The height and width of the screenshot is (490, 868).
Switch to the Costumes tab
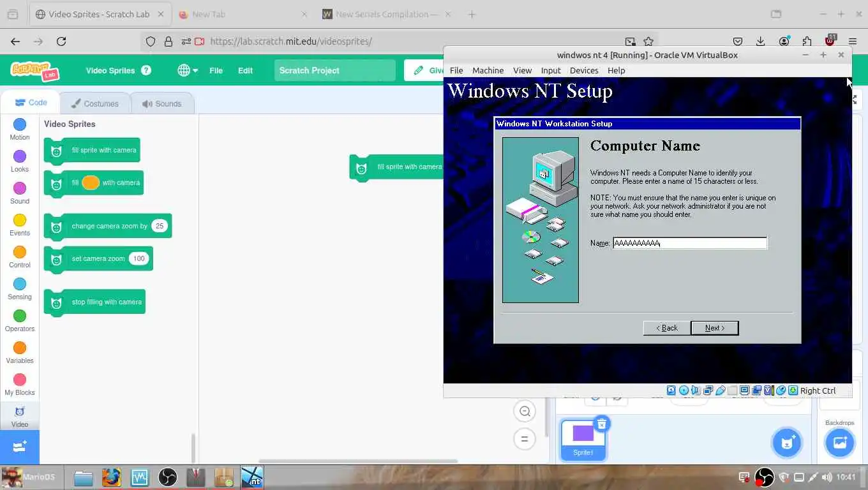pos(94,103)
